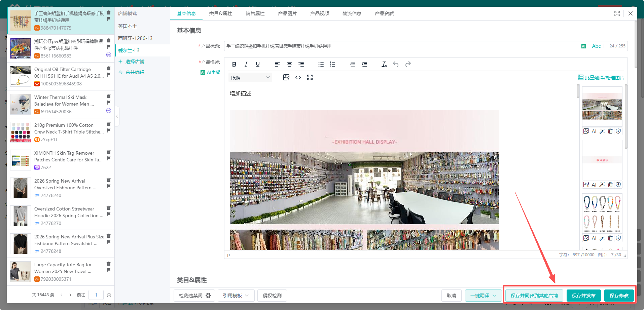
Task: Click the AI生成 description link
Action: click(x=210, y=72)
